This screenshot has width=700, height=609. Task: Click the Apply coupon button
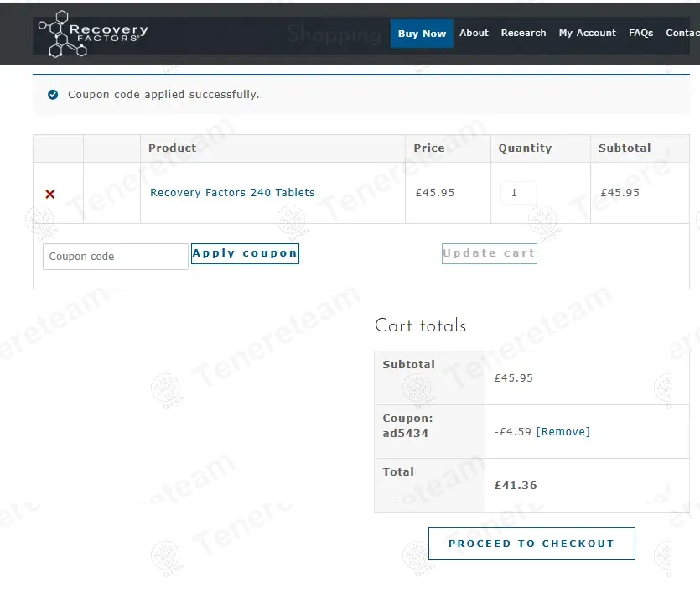coord(245,253)
